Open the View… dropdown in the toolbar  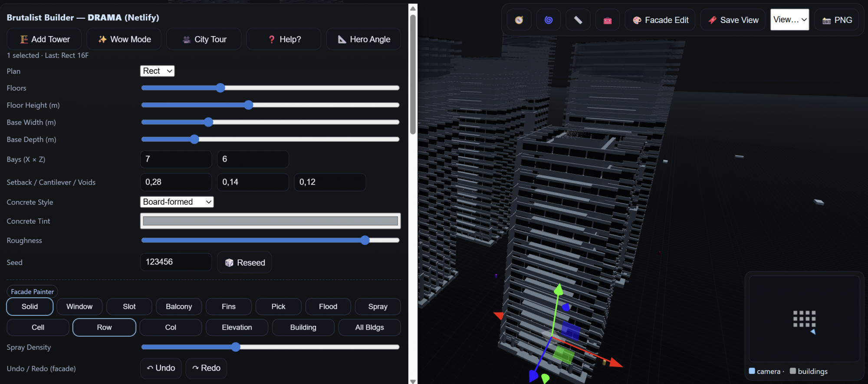789,20
